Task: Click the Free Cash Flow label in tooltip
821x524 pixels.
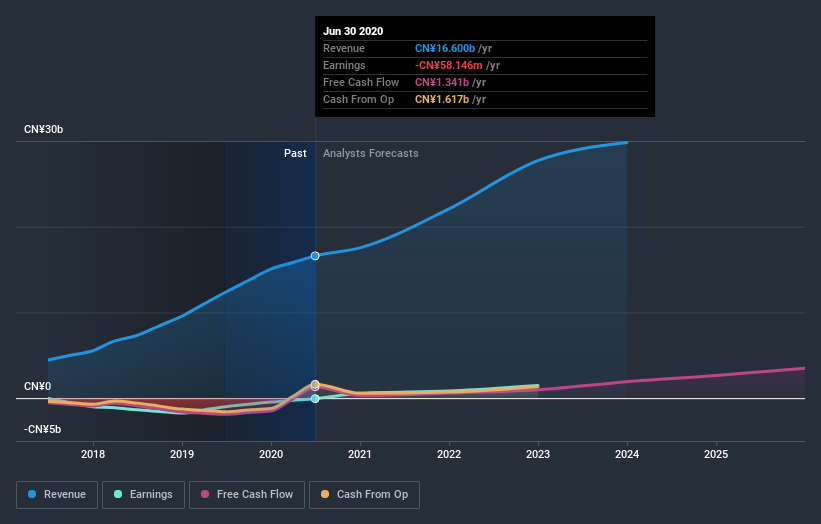Action: [x=361, y=82]
